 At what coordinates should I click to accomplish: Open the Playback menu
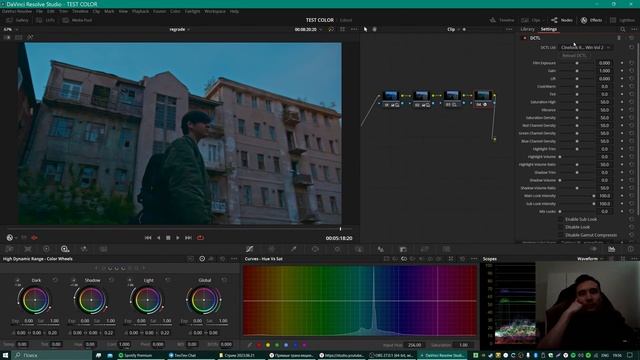point(140,11)
